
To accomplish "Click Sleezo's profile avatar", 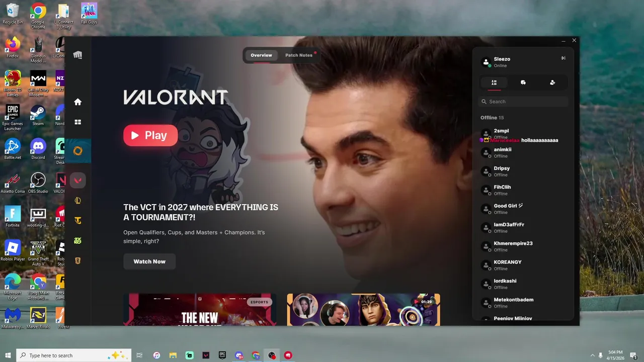I will point(486,62).
